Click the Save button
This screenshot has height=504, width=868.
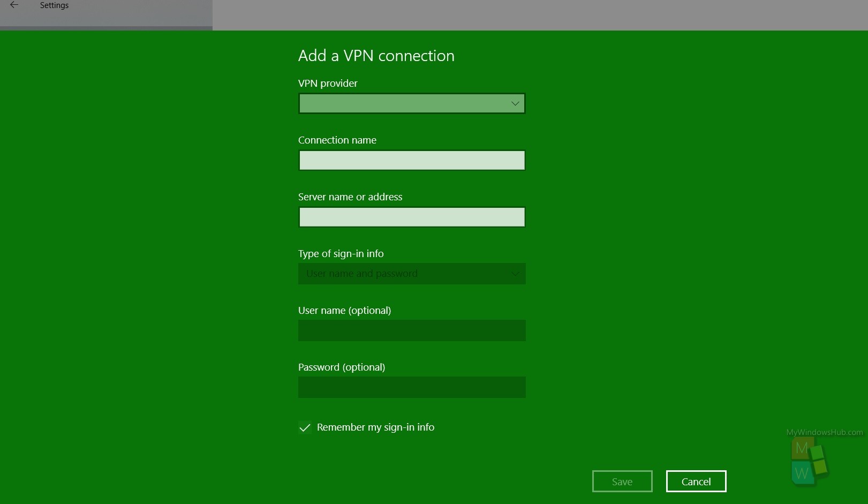tap(622, 481)
